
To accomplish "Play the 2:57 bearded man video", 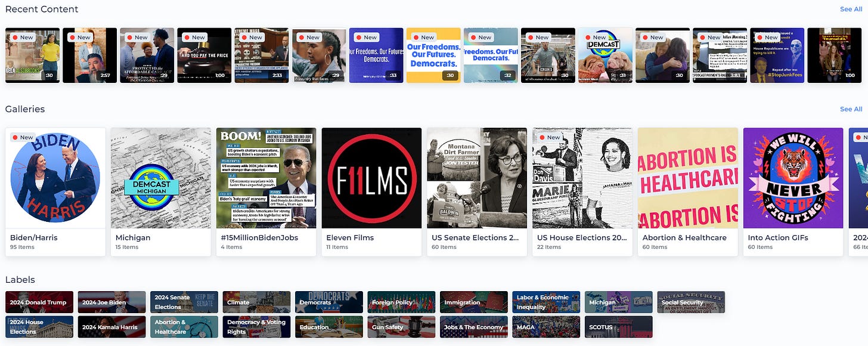I will [89, 55].
